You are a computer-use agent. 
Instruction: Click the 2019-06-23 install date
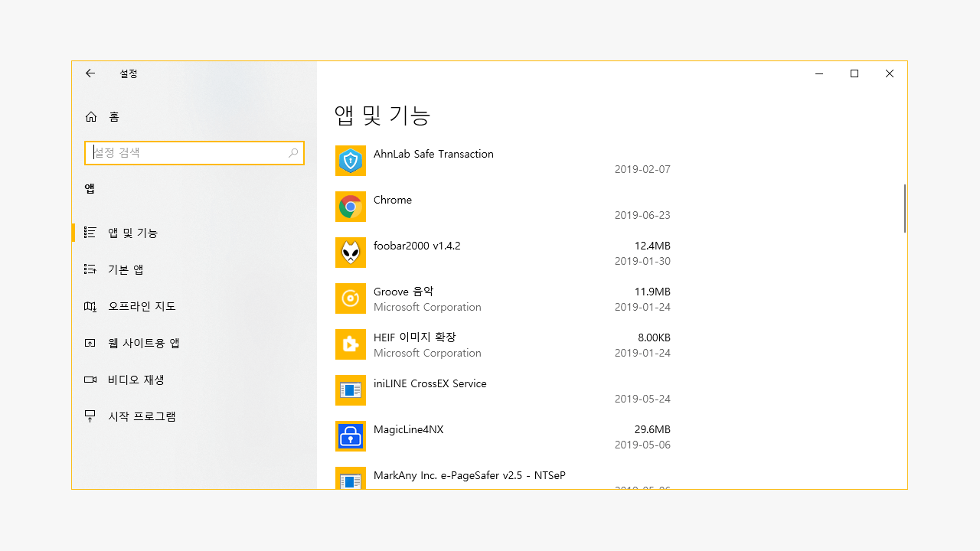[x=642, y=215]
